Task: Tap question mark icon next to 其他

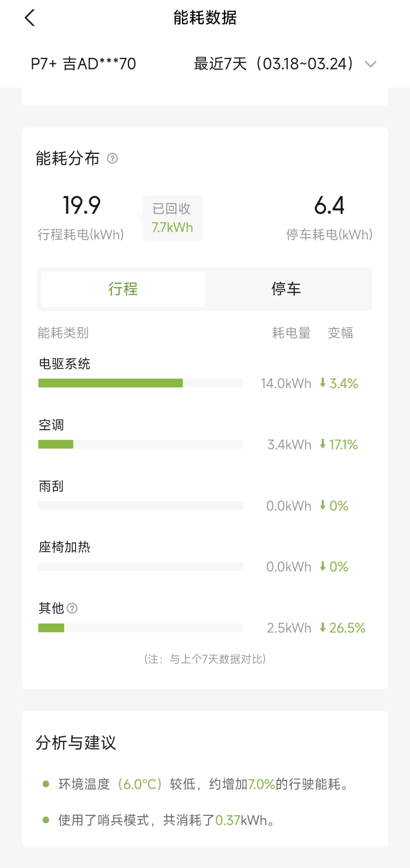Action: [x=72, y=608]
